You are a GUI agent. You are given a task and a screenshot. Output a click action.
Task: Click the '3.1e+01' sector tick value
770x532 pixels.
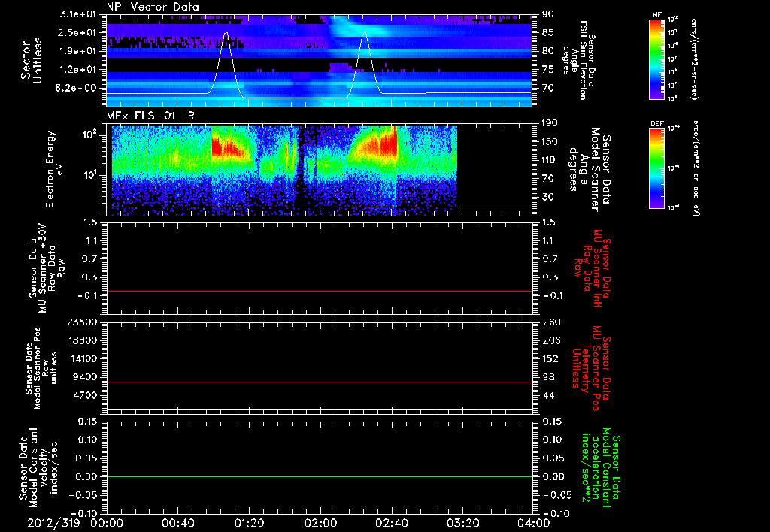click(x=78, y=14)
